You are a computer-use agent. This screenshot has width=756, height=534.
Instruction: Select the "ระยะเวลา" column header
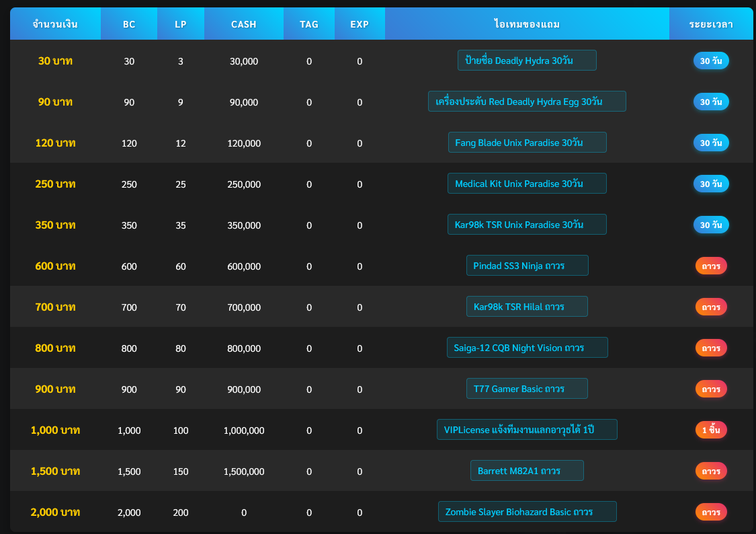[711, 24]
